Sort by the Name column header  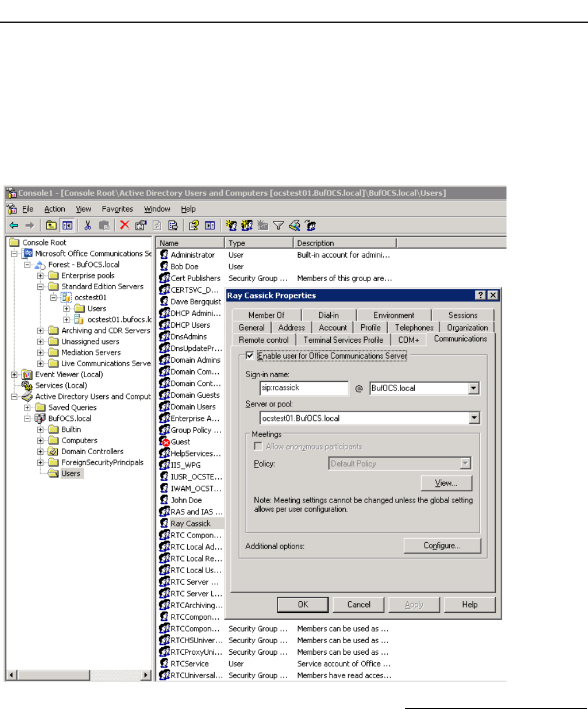[x=191, y=243]
